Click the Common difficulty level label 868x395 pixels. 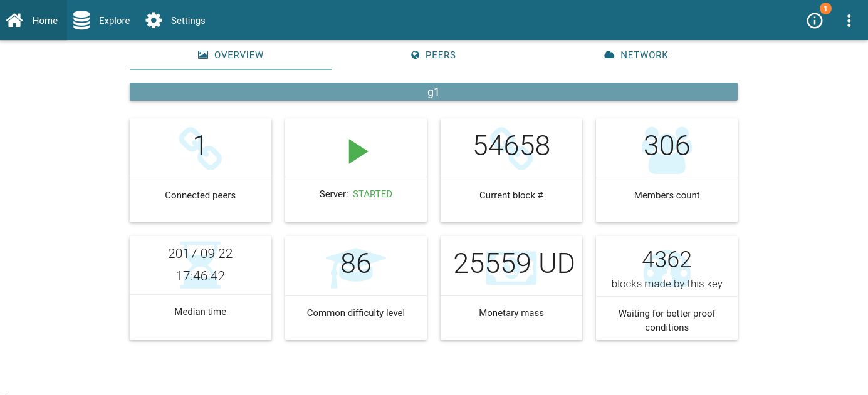(356, 313)
